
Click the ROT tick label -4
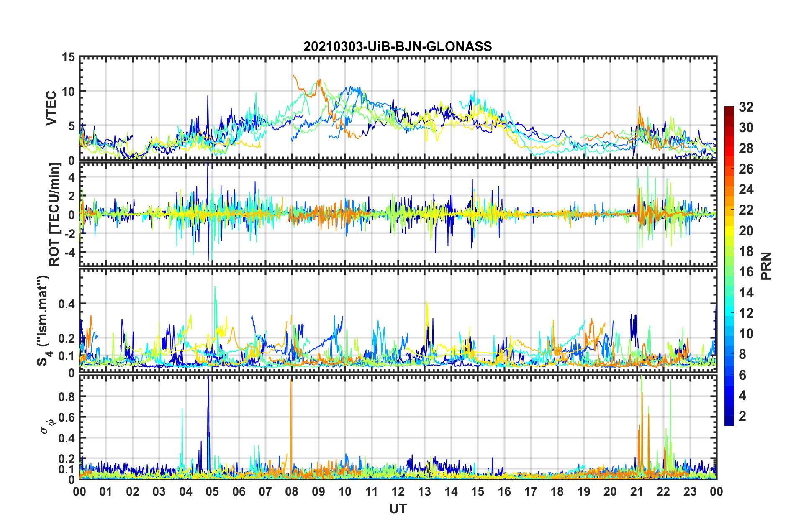(x=69, y=253)
